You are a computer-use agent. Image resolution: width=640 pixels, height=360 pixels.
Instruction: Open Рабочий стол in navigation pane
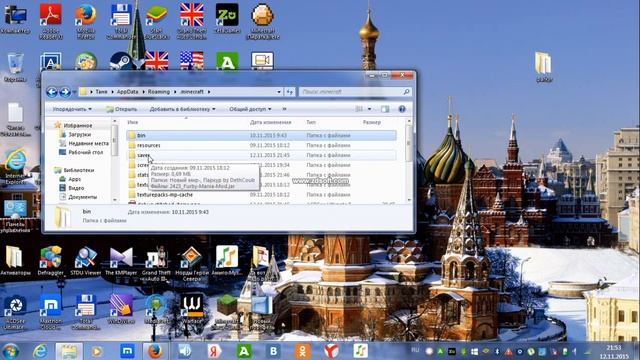click(x=85, y=152)
